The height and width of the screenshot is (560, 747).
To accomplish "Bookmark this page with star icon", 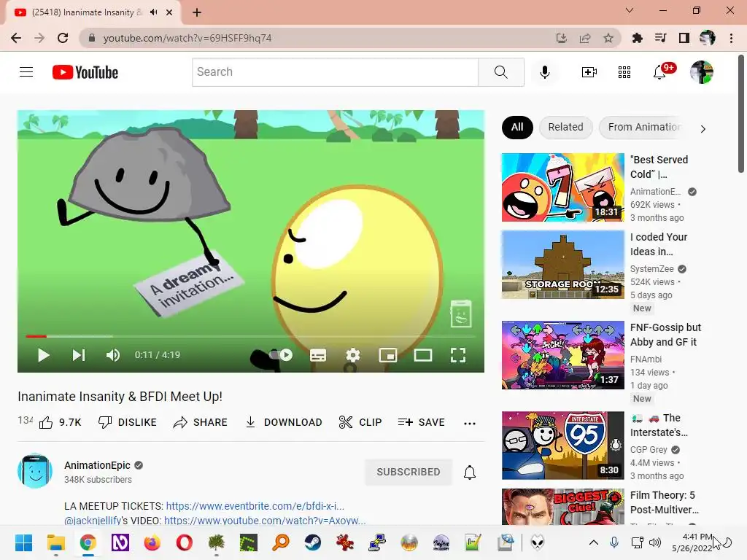I will pyautogui.click(x=608, y=38).
